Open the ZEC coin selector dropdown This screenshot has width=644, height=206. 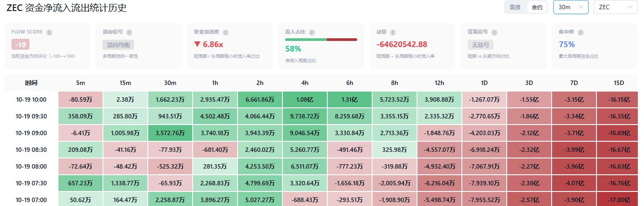(x=616, y=7)
